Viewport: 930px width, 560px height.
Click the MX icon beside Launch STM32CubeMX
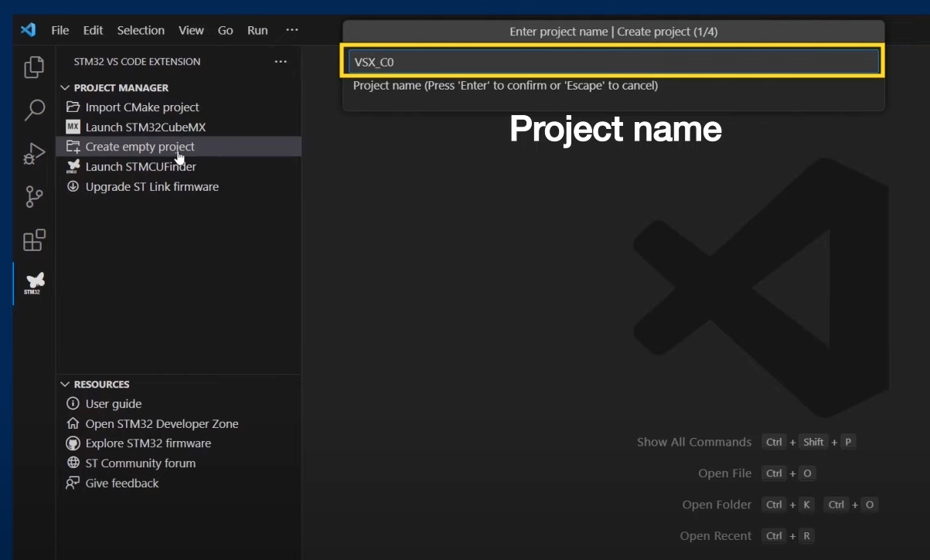click(x=73, y=127)
